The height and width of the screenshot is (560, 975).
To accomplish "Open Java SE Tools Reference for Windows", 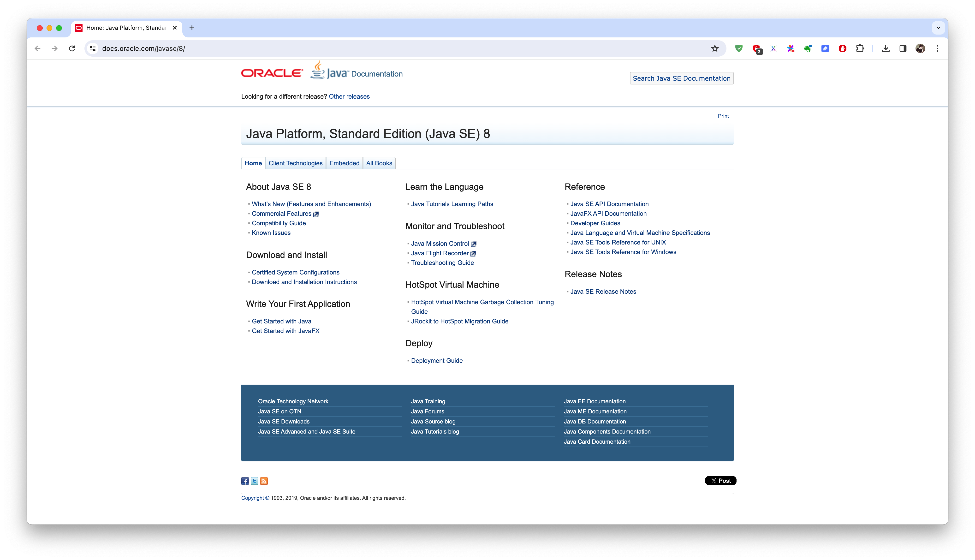I will coord(623,252).
